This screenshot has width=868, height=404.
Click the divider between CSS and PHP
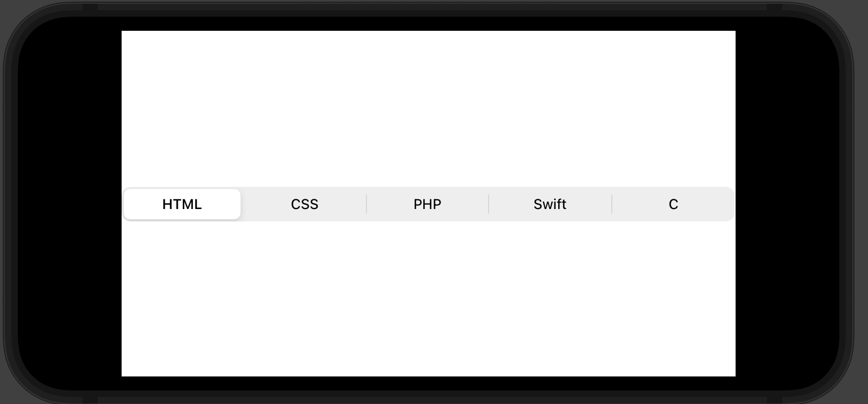click(x=366, y=204)
